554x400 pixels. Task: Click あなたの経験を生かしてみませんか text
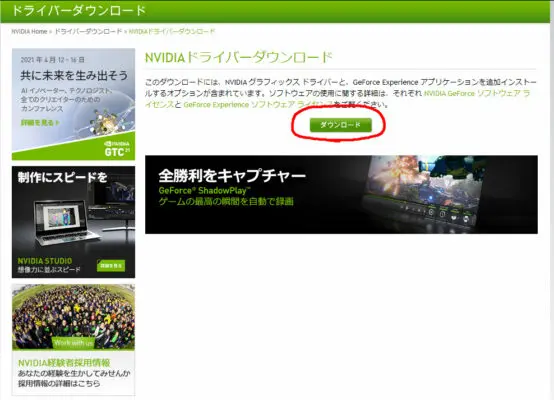click(x=74, y=373)
